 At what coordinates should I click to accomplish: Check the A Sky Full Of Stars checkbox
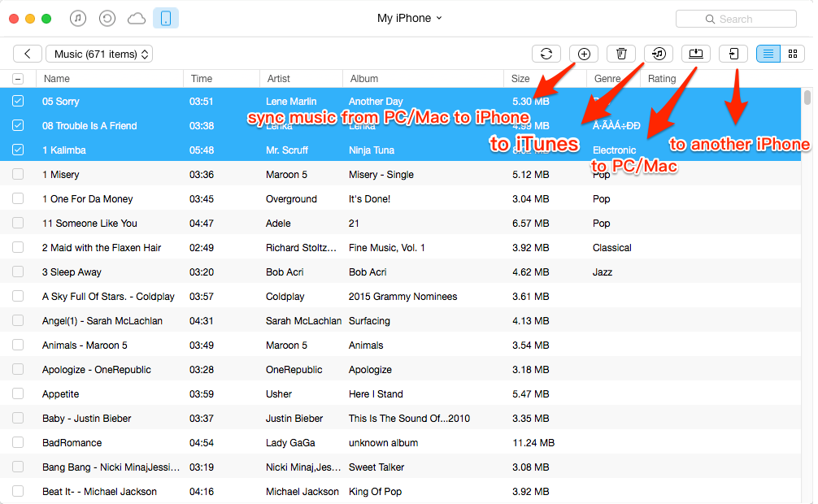[18, 296]
